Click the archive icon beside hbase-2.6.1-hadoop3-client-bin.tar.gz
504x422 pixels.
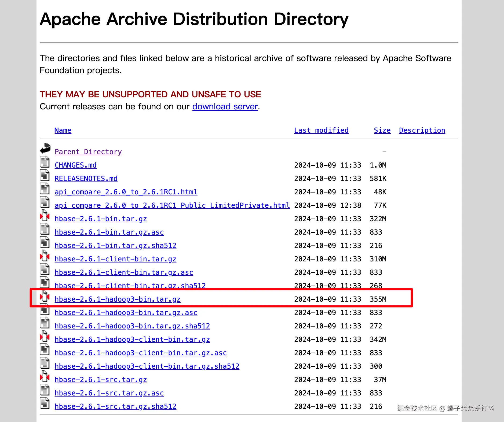tap(45, 336)
